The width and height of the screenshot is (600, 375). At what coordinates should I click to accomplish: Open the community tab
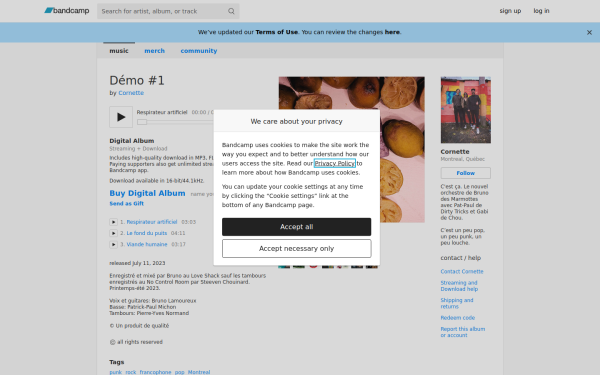point(199,51)
